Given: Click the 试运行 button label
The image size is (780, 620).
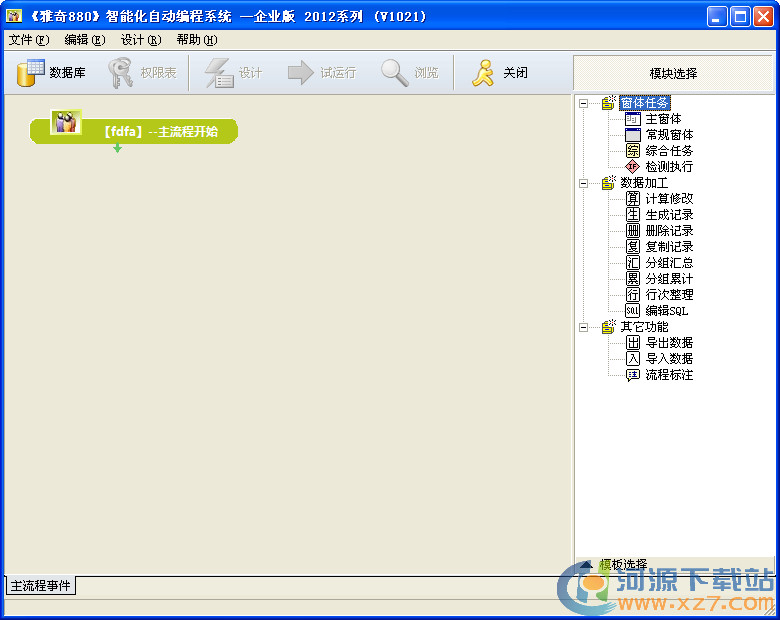Looking at the screenshot, I should pyautogui.click(x=338, y=73).
